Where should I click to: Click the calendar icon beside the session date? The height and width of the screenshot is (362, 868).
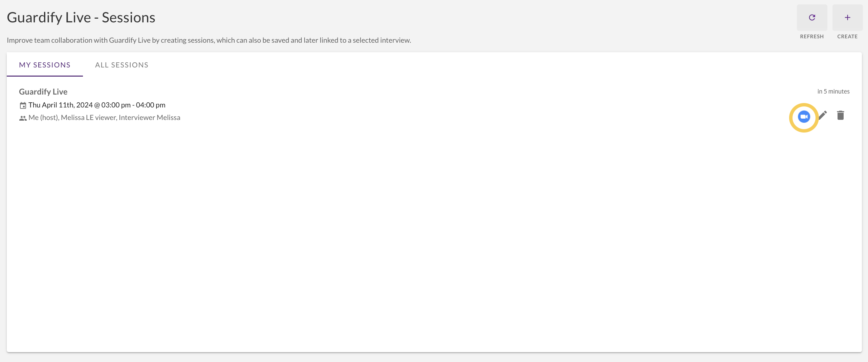(23, 105)
